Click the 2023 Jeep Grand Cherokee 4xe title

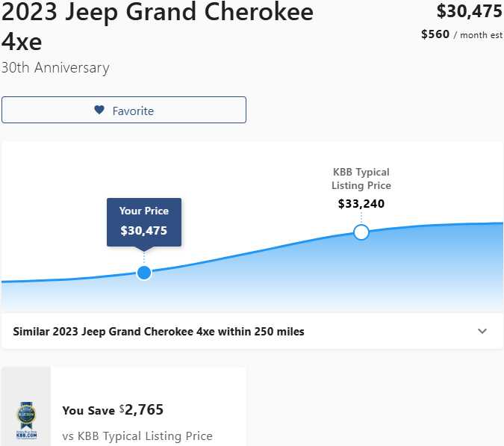(157, 25)
